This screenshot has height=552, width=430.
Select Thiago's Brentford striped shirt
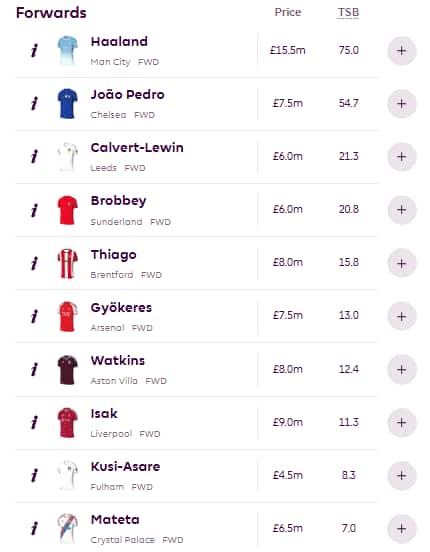click(67, 263)
